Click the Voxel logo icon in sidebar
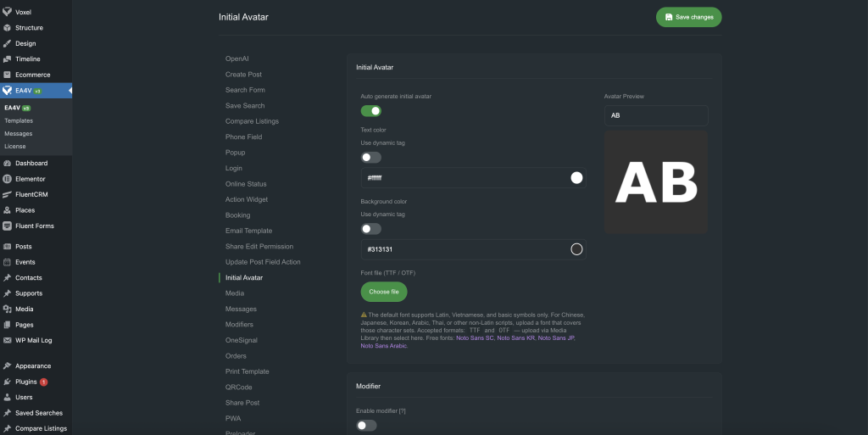Viewport: 868px width, 435px height. (7, 12)
